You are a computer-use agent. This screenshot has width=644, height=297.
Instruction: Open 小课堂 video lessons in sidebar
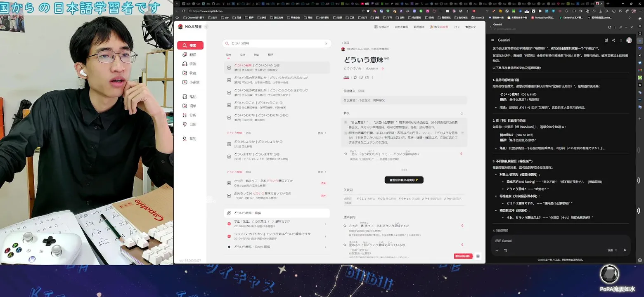click(x=191, y=82)
